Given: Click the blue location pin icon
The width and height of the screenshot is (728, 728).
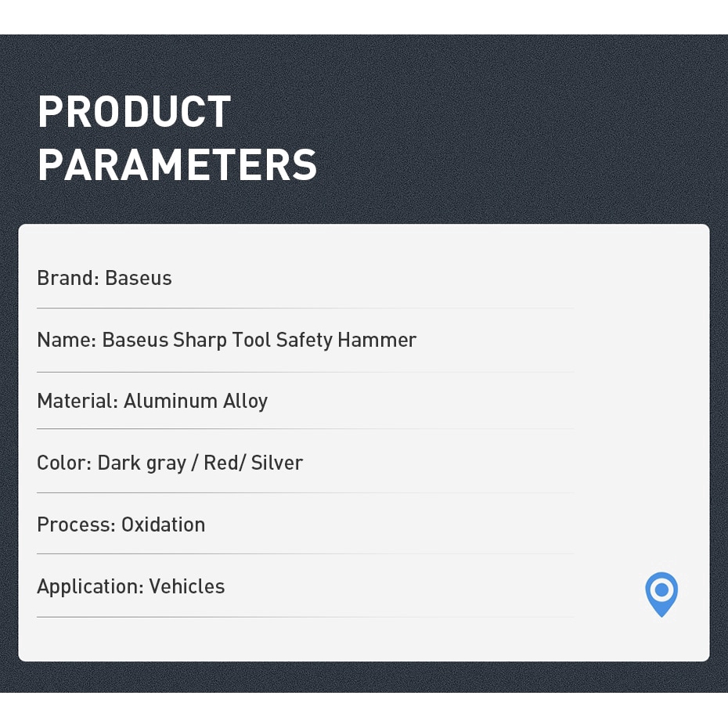Looking at the screenshot, I should point(661,593).
